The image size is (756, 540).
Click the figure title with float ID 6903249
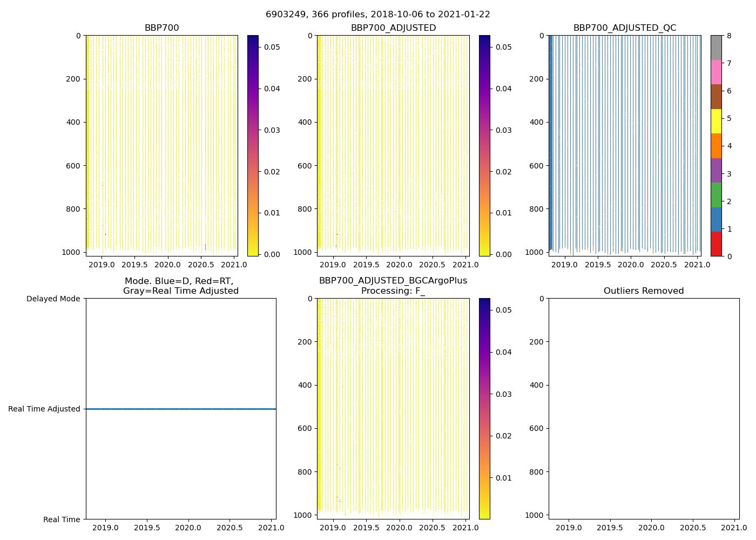[x=377, y=15]
